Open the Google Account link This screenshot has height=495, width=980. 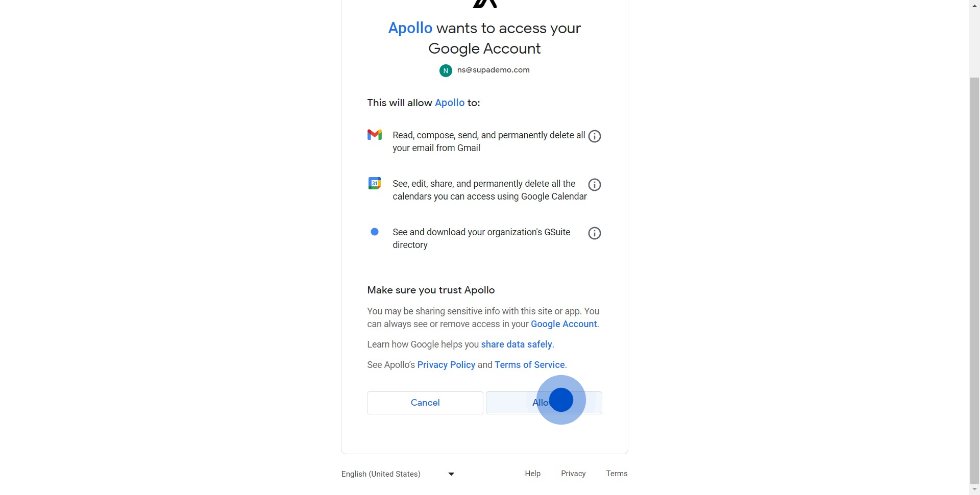(x=564, y=324)
